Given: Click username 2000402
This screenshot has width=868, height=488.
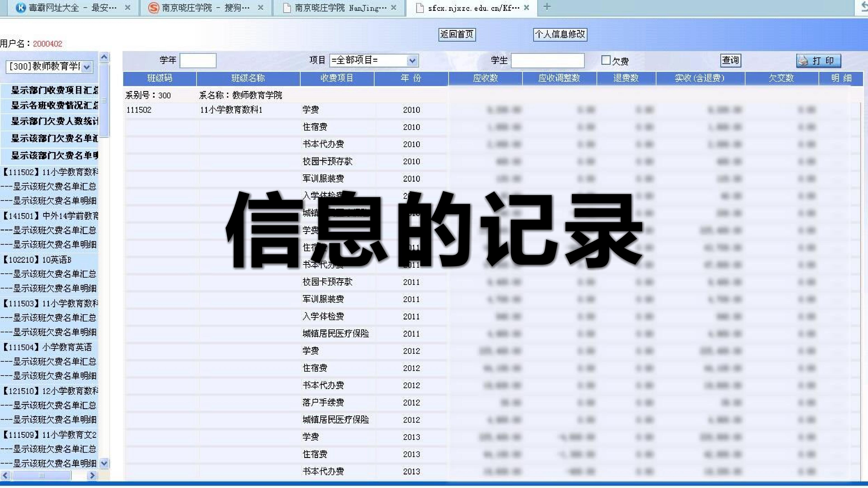Looking at the screenshot, I should pos(47,44).
